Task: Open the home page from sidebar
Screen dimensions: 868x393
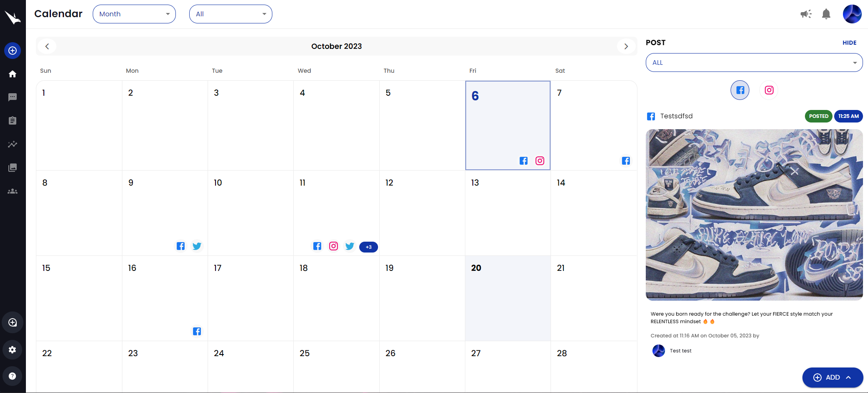Action: pyautogui.click(x=13, y=74)
